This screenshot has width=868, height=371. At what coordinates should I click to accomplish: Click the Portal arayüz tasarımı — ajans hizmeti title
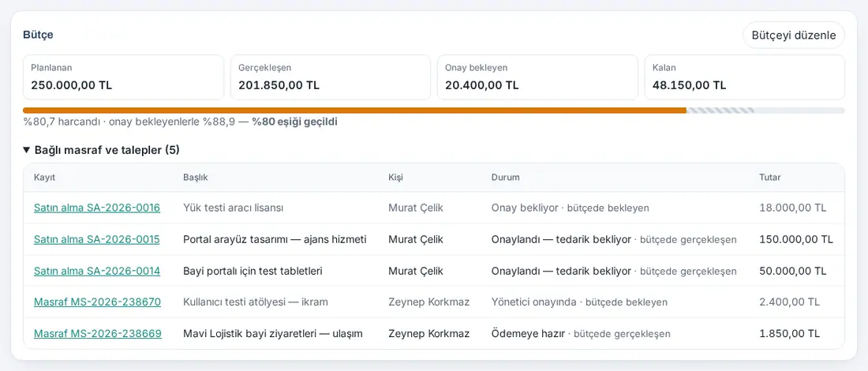[x=275, y=239]
